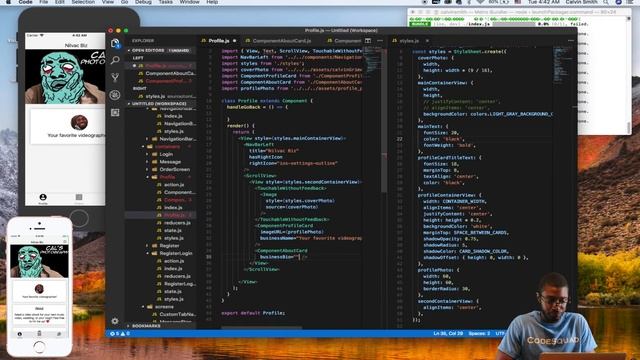Click horizontal scrollbar under left editor
Screen dimensions: 640x360
click(x=262, y=327)
